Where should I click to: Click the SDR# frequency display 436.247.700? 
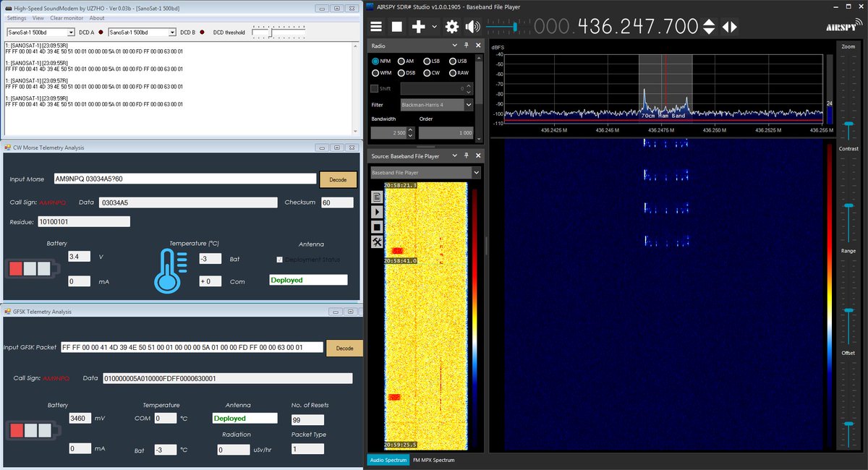(x=616, y=27)
